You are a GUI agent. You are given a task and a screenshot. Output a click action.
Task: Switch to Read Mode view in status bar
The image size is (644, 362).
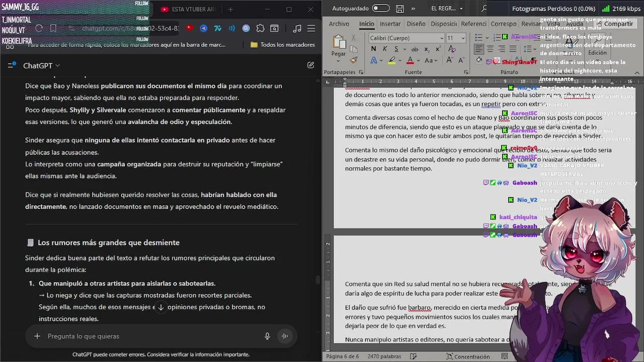tap(505, 356)
